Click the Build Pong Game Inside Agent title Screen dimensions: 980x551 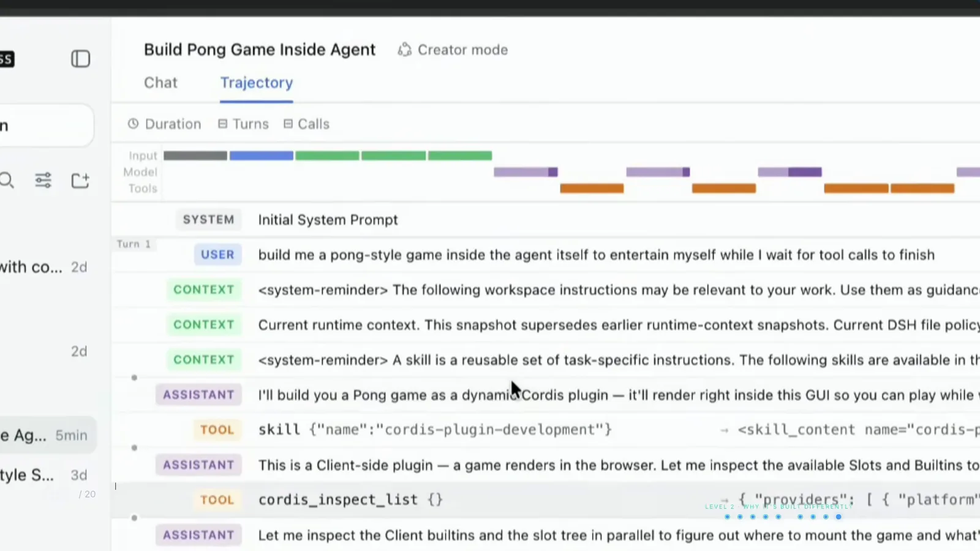260,50
